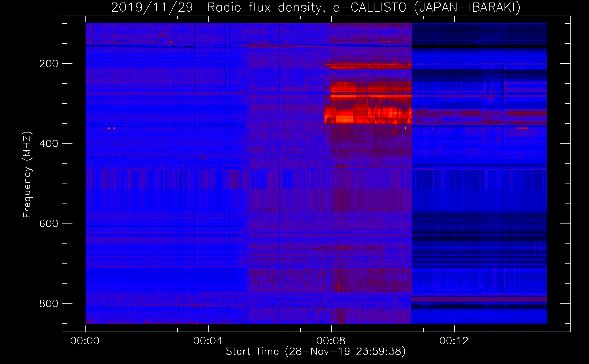Image resolution: width=589 pixels, height=364 pixels.
Task: Click the 800 frequency tick label
Action: pos(48,303)
